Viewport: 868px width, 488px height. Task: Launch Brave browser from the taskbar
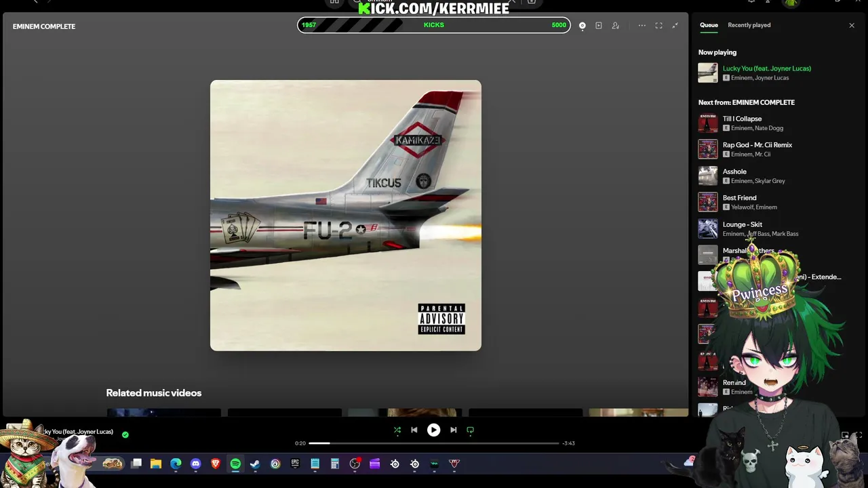click(x=216, y=464)
